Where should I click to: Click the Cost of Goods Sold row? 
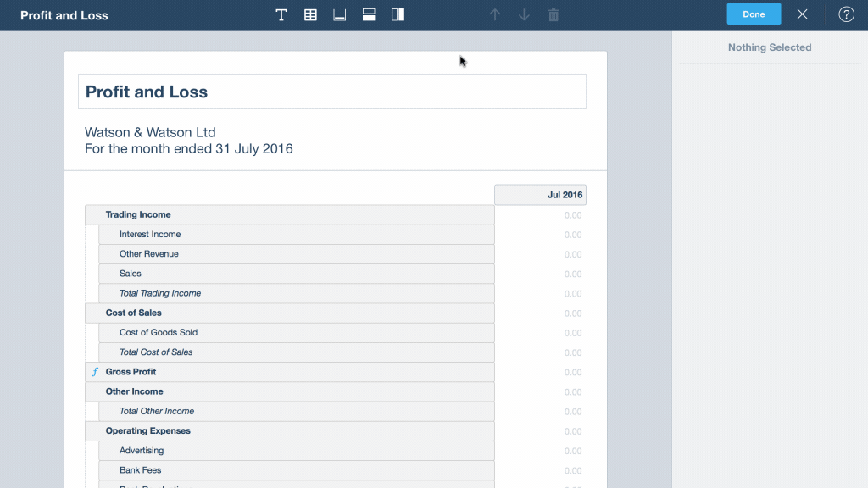[x=296, y=333]
